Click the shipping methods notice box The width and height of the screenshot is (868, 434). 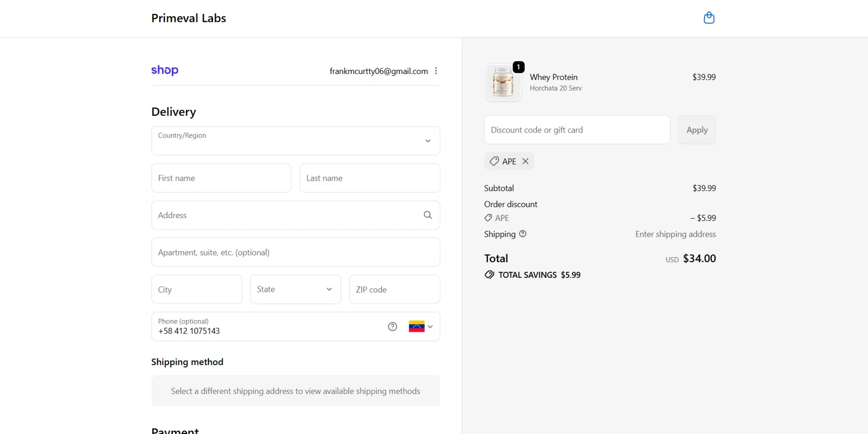click(296, 391)
